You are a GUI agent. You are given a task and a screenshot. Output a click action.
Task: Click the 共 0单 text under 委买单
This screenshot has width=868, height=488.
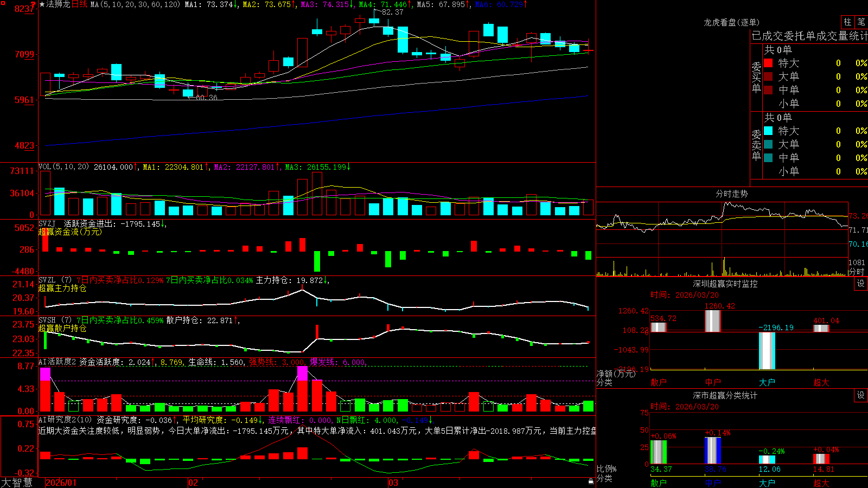(778, 49)
